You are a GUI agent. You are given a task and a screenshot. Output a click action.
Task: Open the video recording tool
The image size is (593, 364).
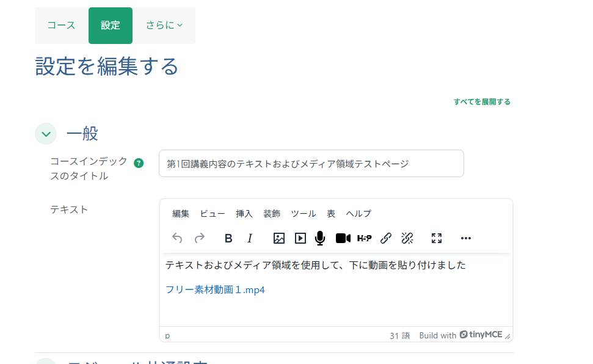pos(342,238)
